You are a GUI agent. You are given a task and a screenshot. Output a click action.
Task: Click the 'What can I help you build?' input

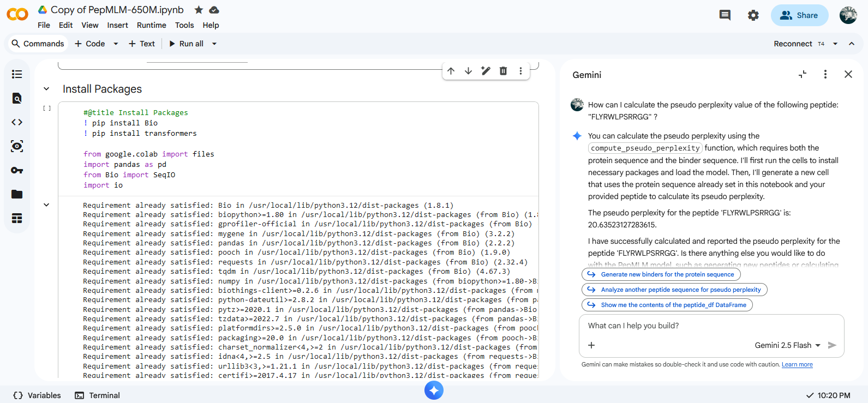click(x=709, y=326)
